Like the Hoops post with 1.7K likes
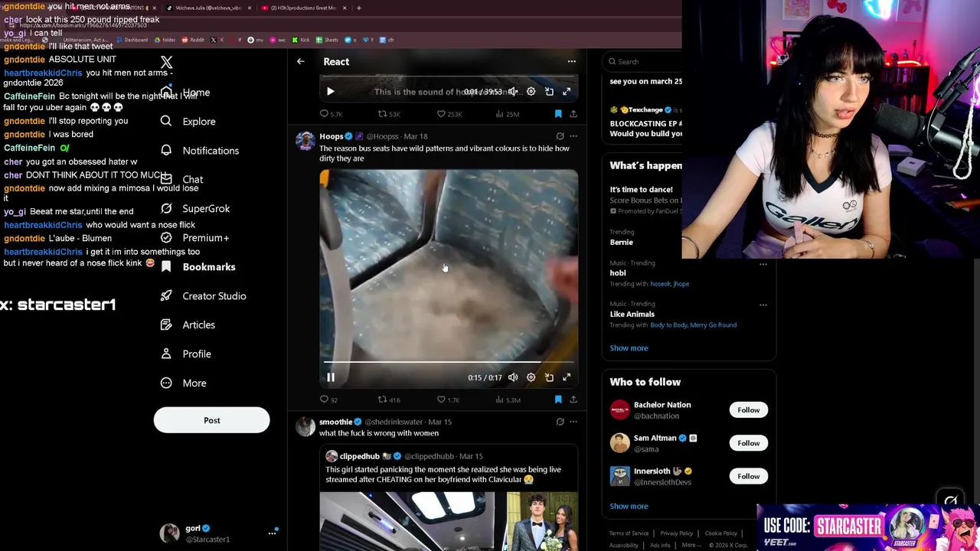 [x=448, y=399]
